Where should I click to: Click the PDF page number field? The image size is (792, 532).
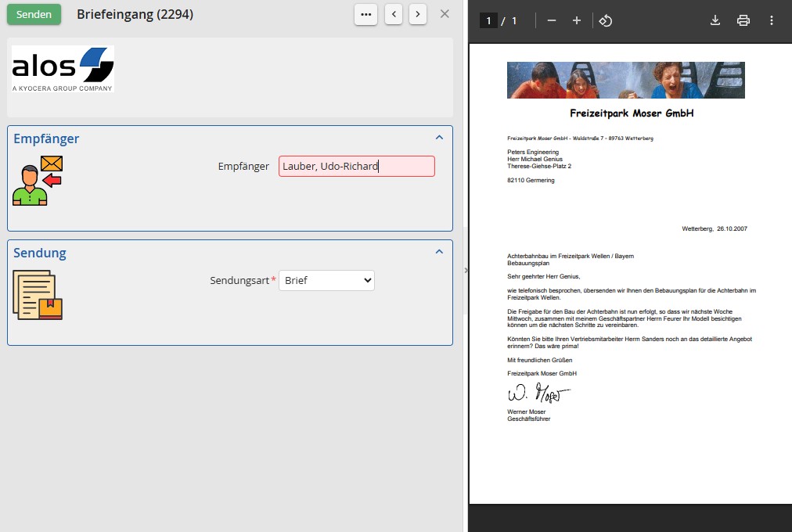(x=488, y=20)
